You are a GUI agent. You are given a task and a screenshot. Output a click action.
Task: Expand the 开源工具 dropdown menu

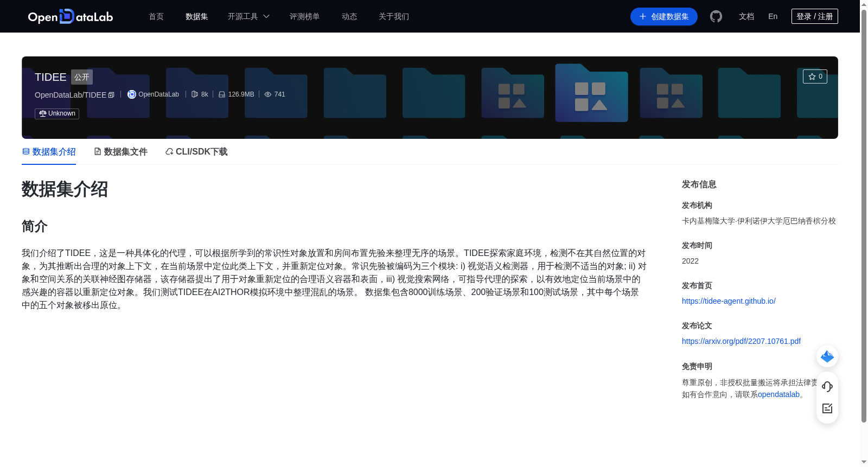pos(248,16)
